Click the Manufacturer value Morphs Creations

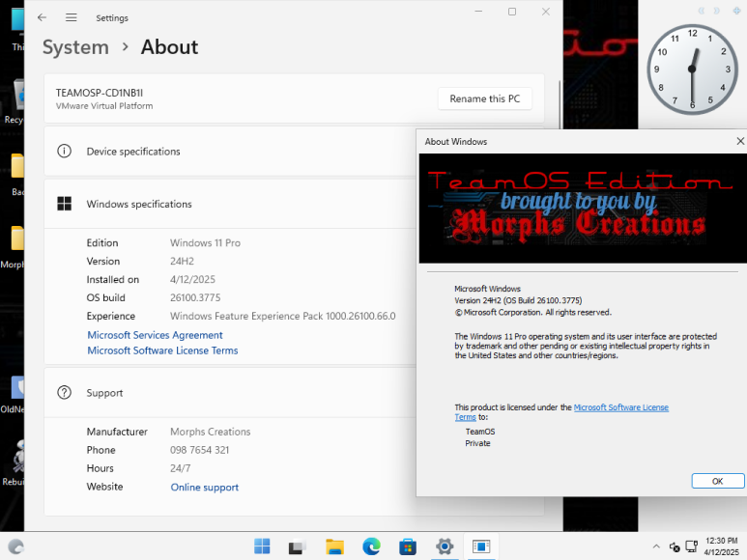[210, 432]
